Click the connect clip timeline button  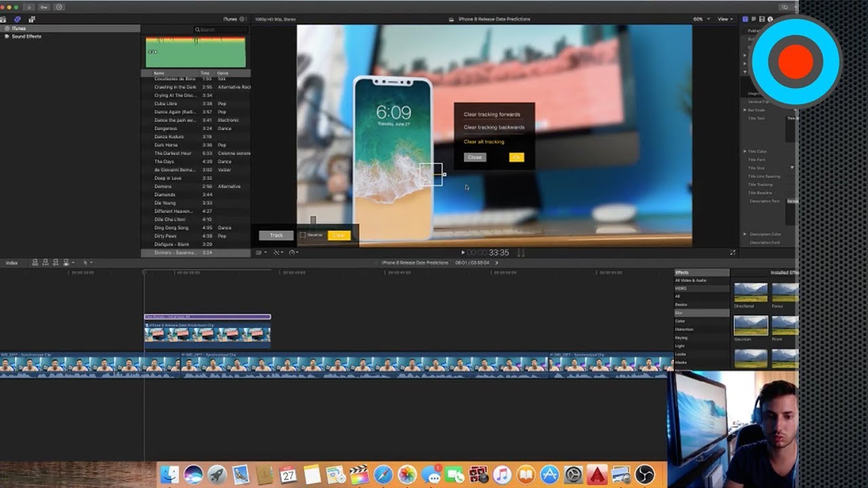(x=35, y=262)
